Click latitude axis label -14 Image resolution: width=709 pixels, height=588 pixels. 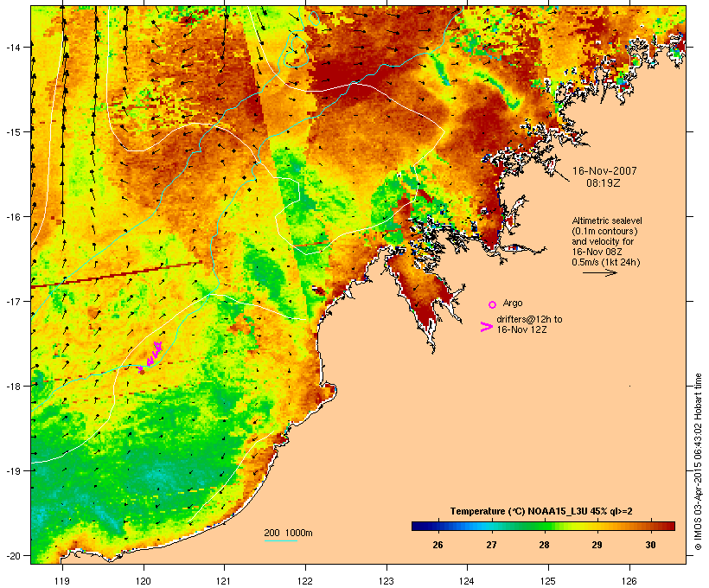pyautogui.click(x=13, y=47)
